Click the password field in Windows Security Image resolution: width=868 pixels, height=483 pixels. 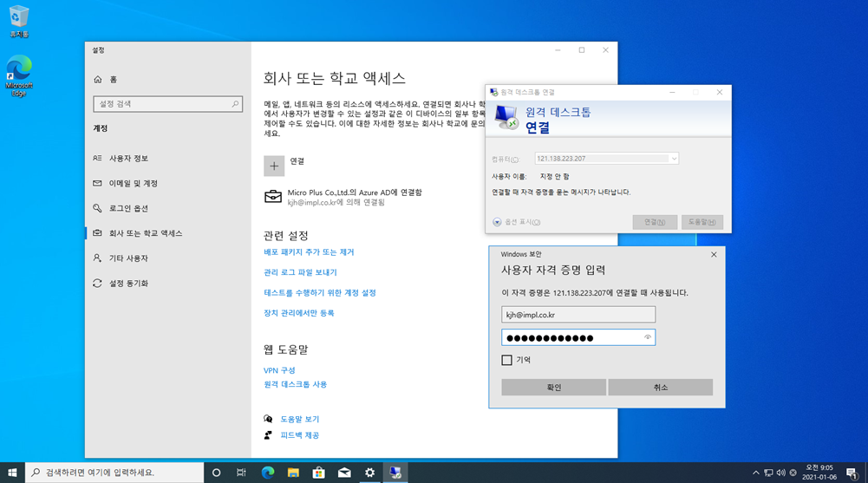click(x=578, y=337)
